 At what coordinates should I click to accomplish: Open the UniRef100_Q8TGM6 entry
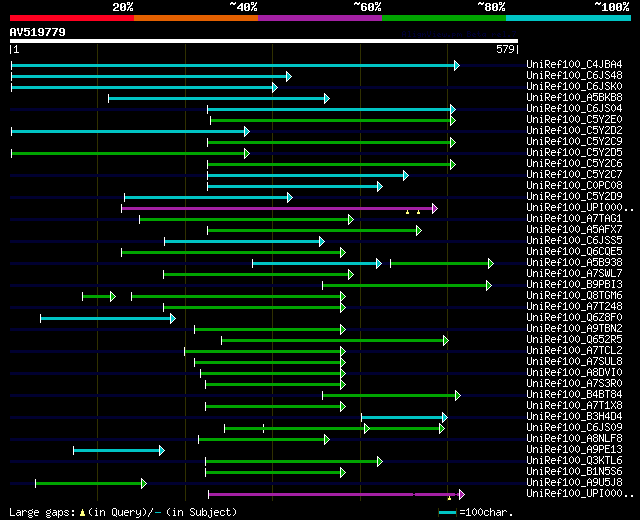pos(574,296)
